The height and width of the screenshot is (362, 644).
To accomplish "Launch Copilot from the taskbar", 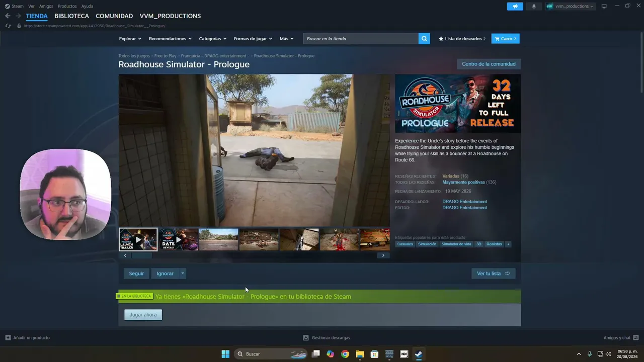I will tap(330, 354).
